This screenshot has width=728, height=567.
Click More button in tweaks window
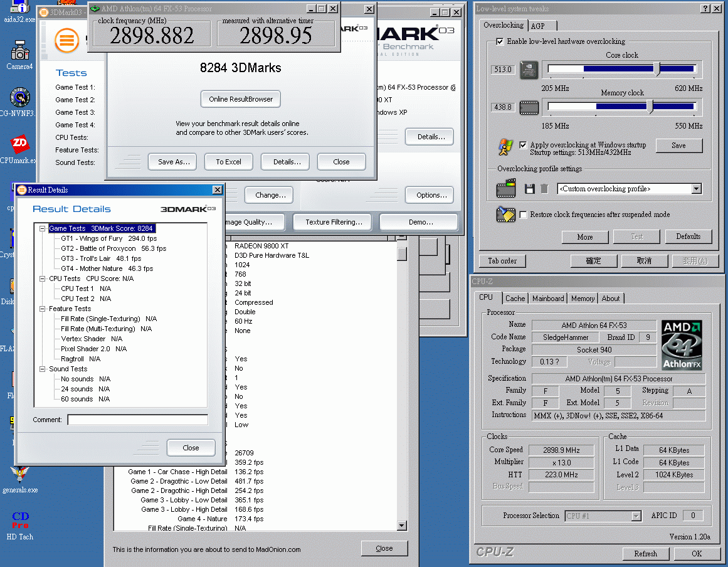coord(585,237)
